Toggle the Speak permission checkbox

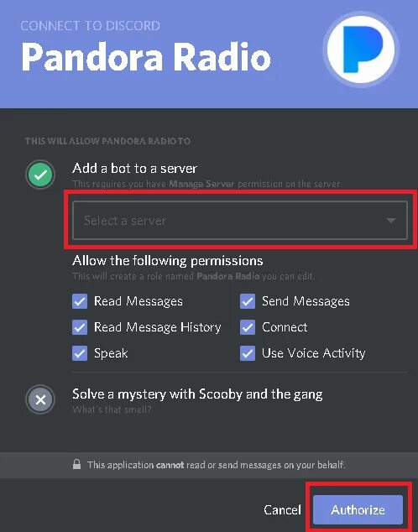coord(80,353)
